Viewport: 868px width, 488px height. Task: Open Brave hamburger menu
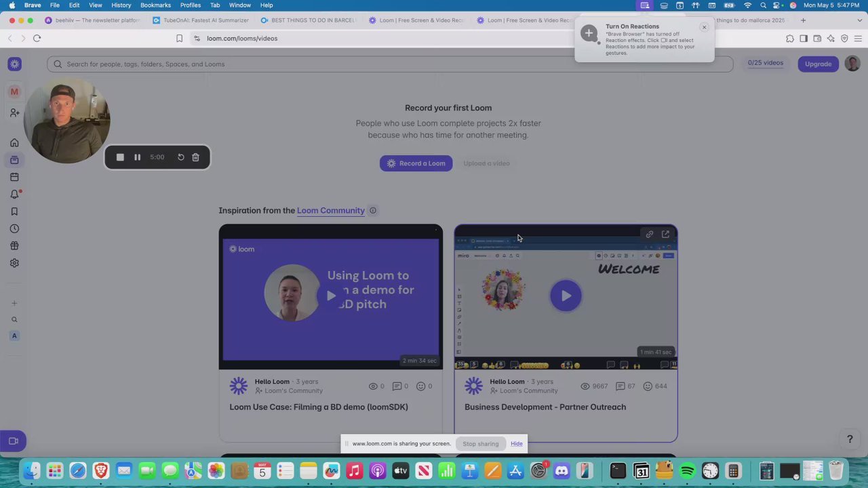pyautogui.click(x=858, y=39)
